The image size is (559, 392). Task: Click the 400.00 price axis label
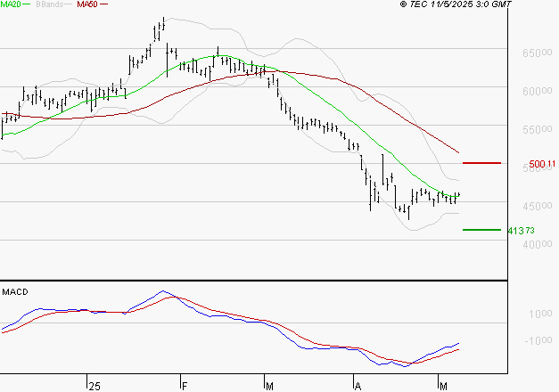click(538, 244)
